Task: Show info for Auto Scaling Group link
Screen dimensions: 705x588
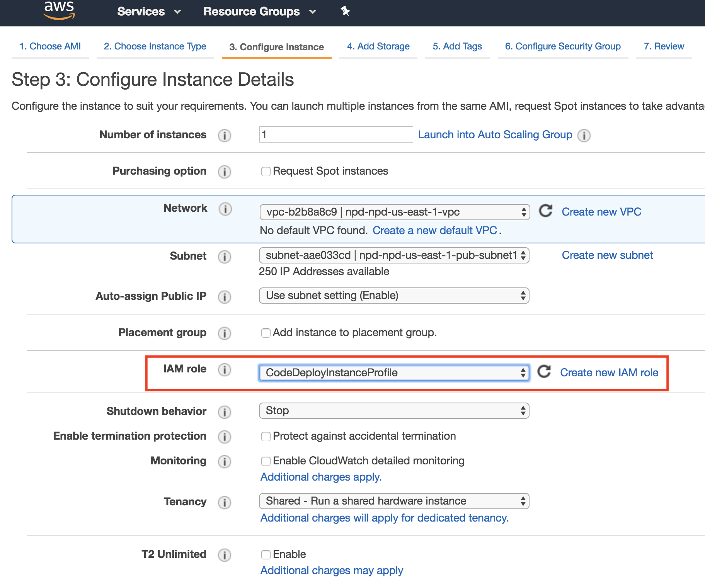Action: click(x=584, y=135)
